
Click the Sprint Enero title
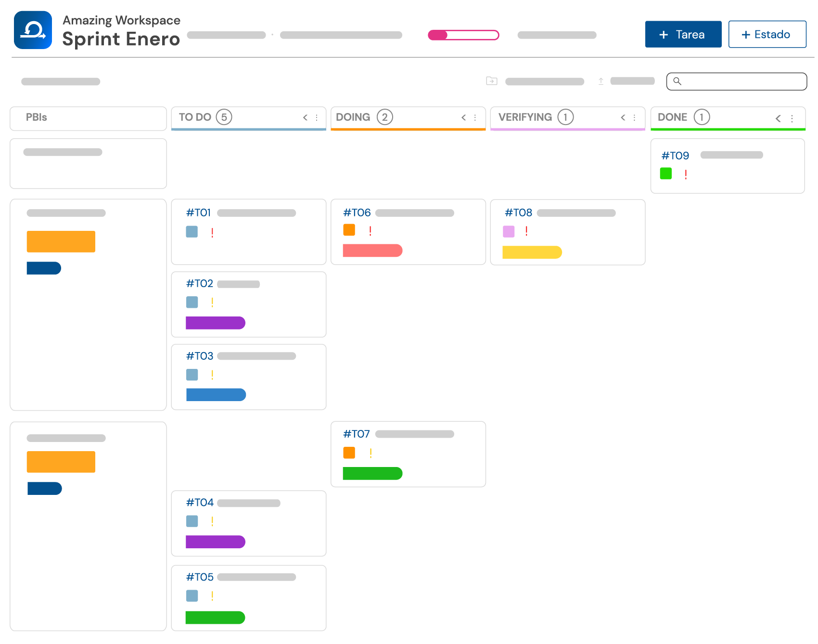pos(121,39)
